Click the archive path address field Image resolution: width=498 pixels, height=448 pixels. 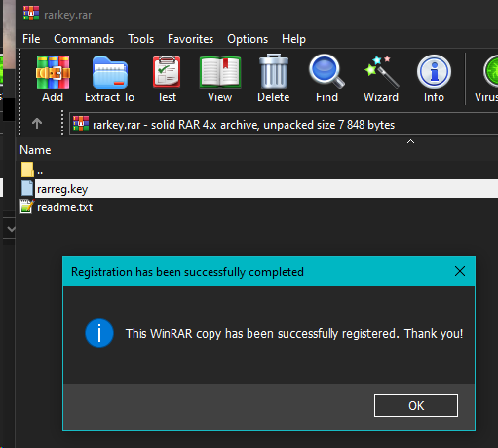point(284,124)
